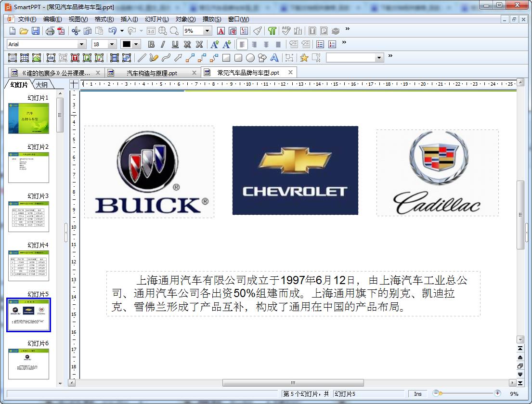Copy the selected object
The width and height of the screenshot is (532, 404).
point(88,31)
